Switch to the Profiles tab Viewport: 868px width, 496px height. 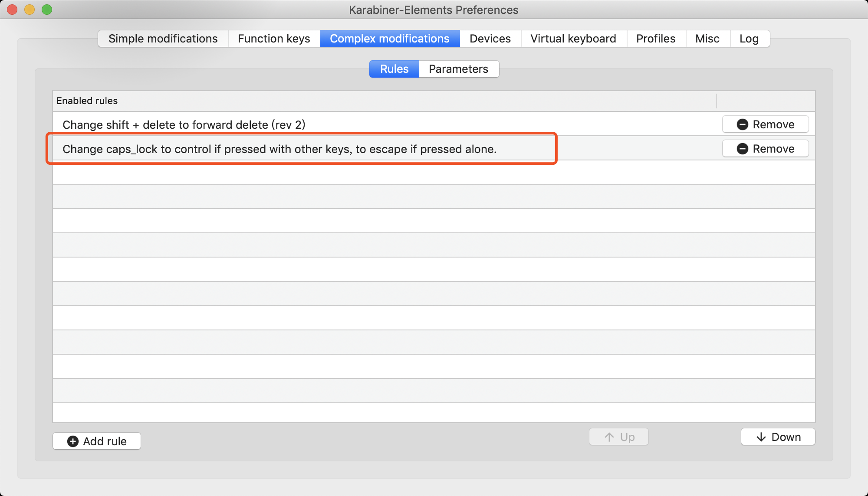pyautogui.click(x=655, y=39)
